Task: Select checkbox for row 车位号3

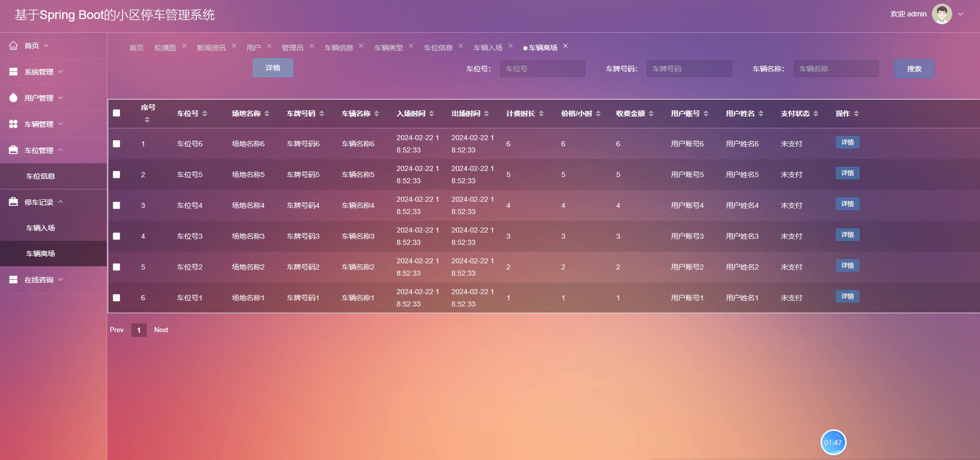Action: click(x=116, y=236)
